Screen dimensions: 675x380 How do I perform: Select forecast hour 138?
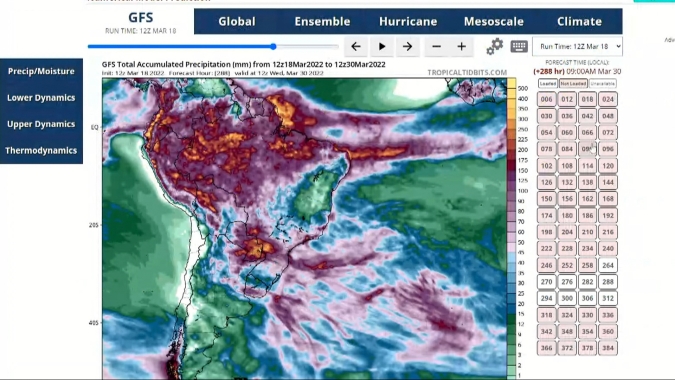[x=588, y=182]
